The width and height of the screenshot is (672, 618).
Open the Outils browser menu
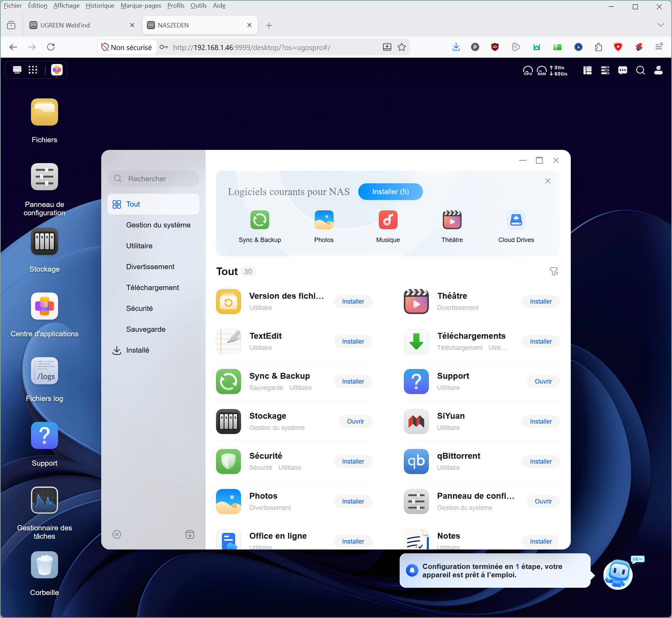coord(199,6)
